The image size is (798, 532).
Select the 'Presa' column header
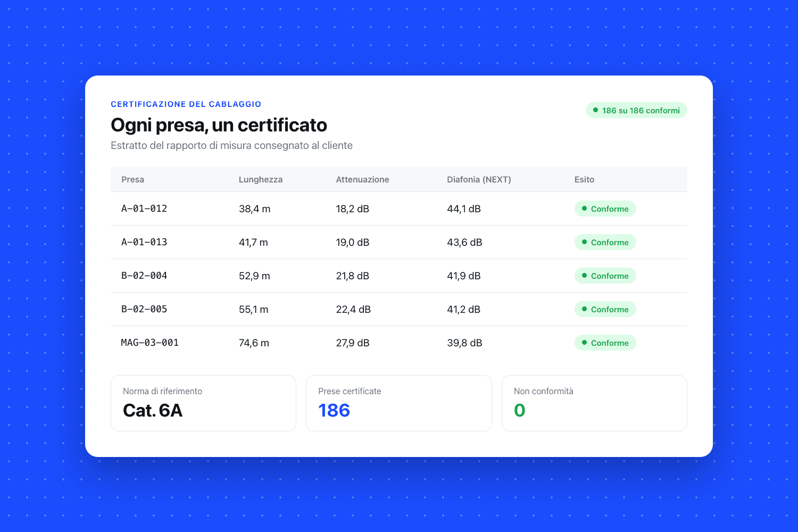132,179
